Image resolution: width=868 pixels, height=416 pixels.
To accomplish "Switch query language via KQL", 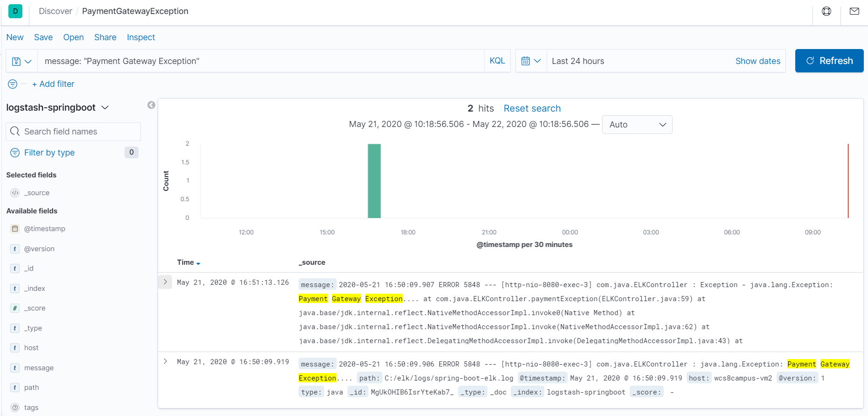I will 497,61.
